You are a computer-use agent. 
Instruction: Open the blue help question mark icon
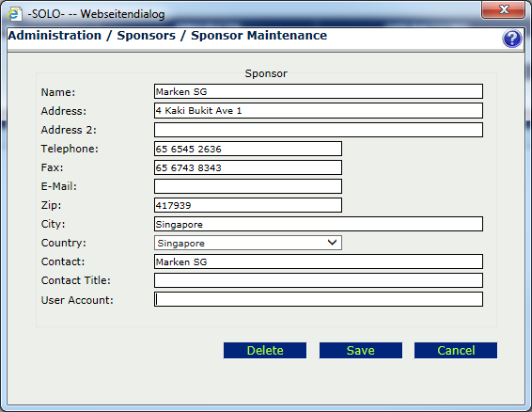(511, 38)
